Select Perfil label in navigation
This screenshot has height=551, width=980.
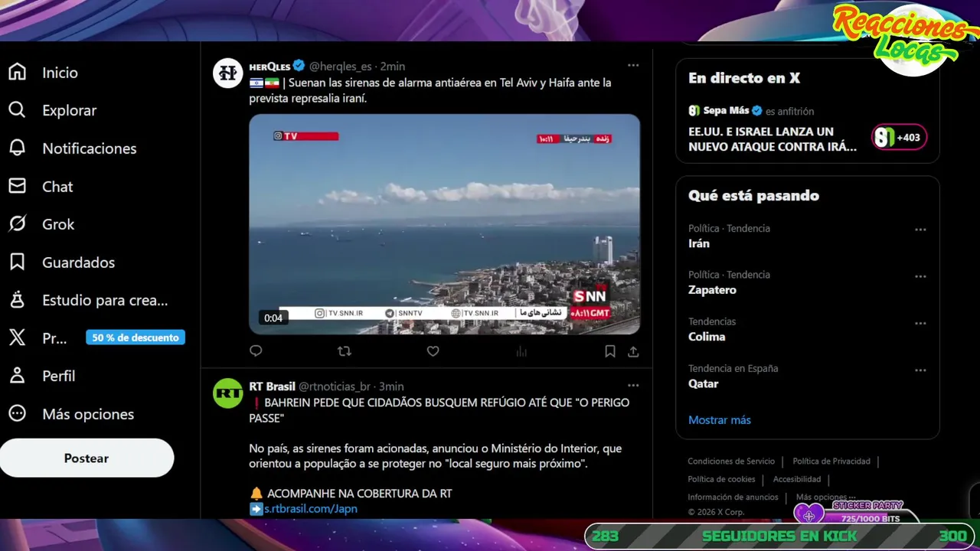pyautogui.click(x=59, y=376)
